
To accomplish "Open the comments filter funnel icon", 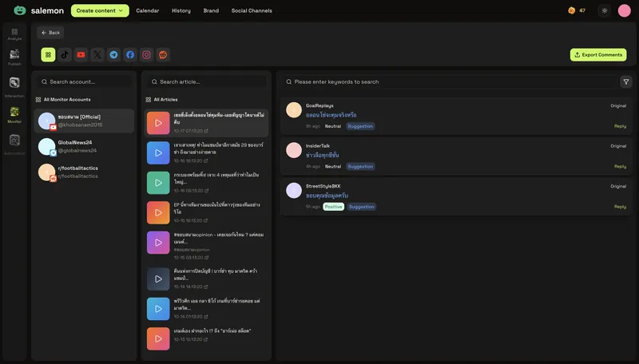I will (626, 82).
